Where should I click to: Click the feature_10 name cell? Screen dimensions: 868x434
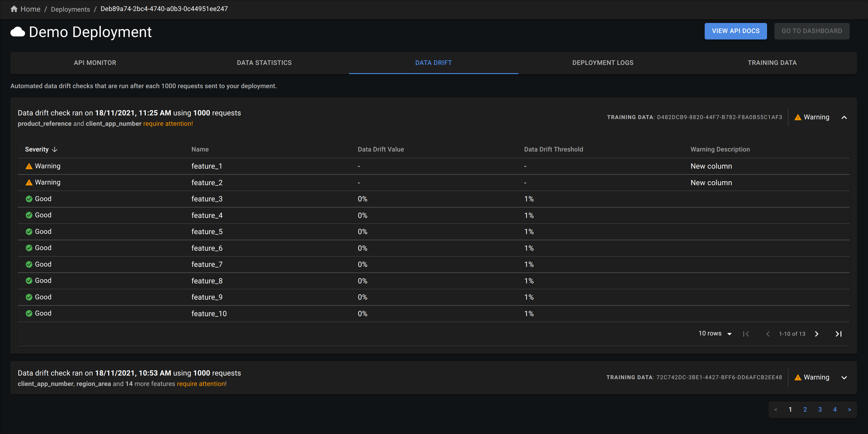[209, 314]
